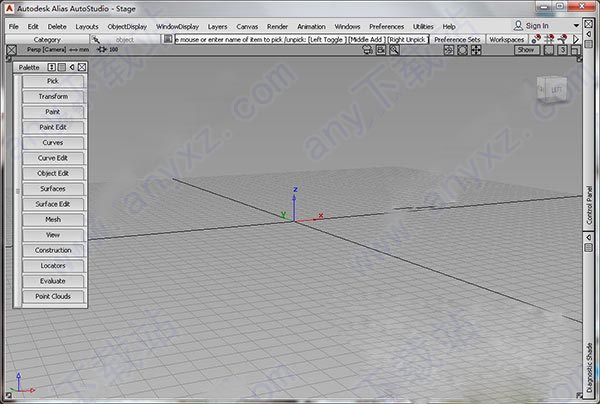Viewport: 600px width, 404px height.
Task: Toggle the curve snap icon
Action: click(x=562, y=39)
